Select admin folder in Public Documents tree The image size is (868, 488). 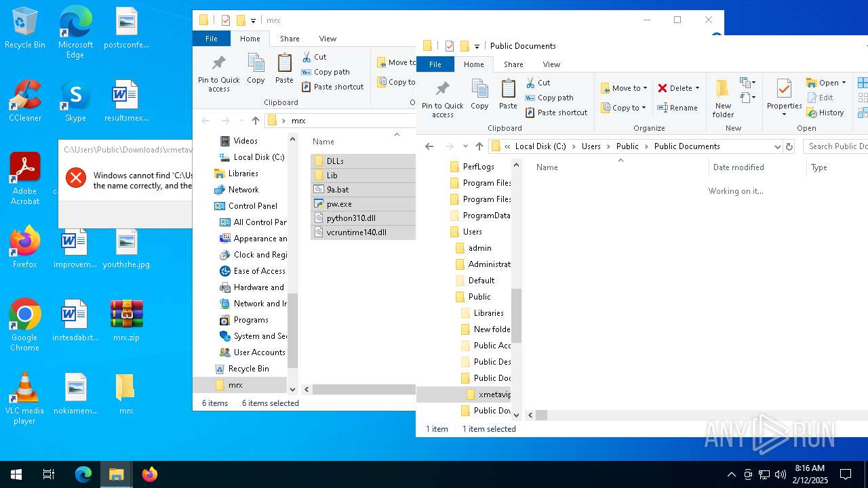coord(479,248)
